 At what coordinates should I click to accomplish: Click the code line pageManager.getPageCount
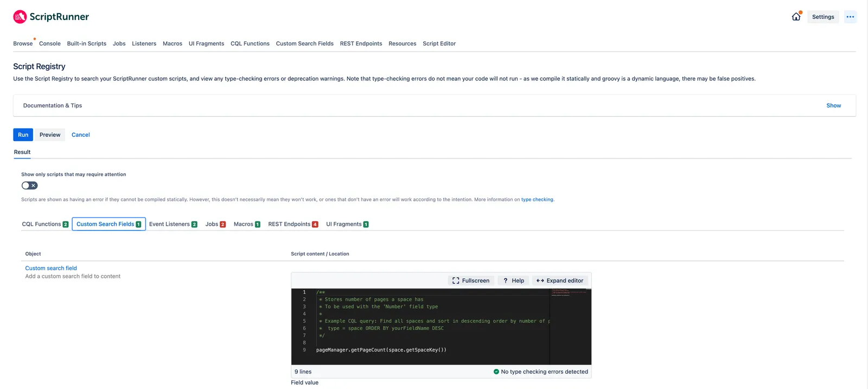pyautogui.click(x=381, y=350)
